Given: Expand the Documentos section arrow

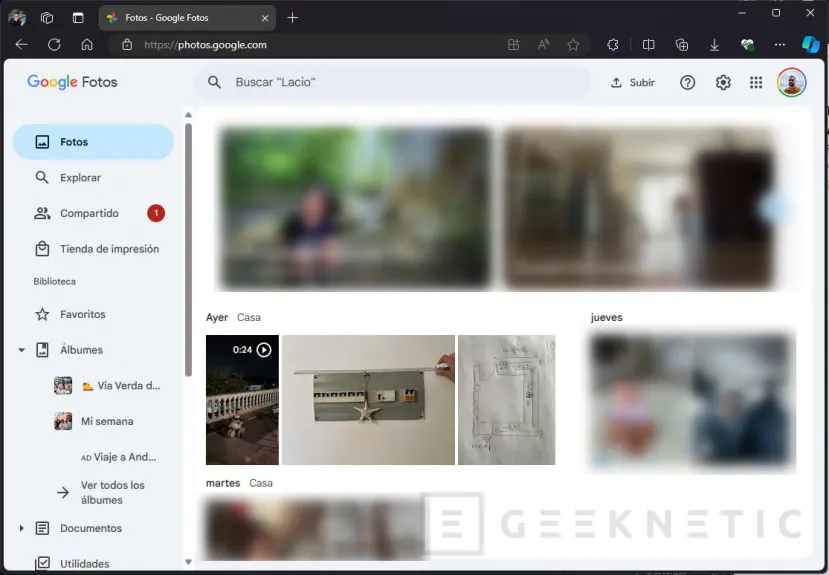Looking at the screenshot, I should [x=21, y=528].
